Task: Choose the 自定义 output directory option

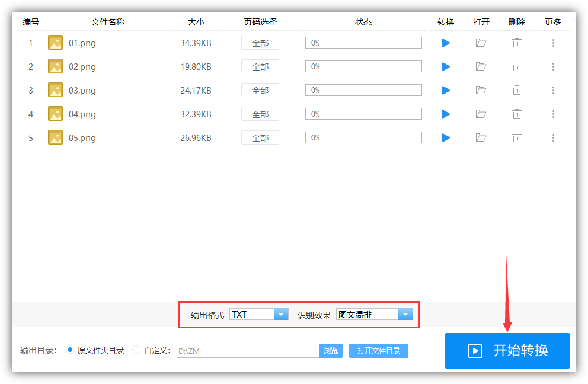Action: [x=136, y=350]
